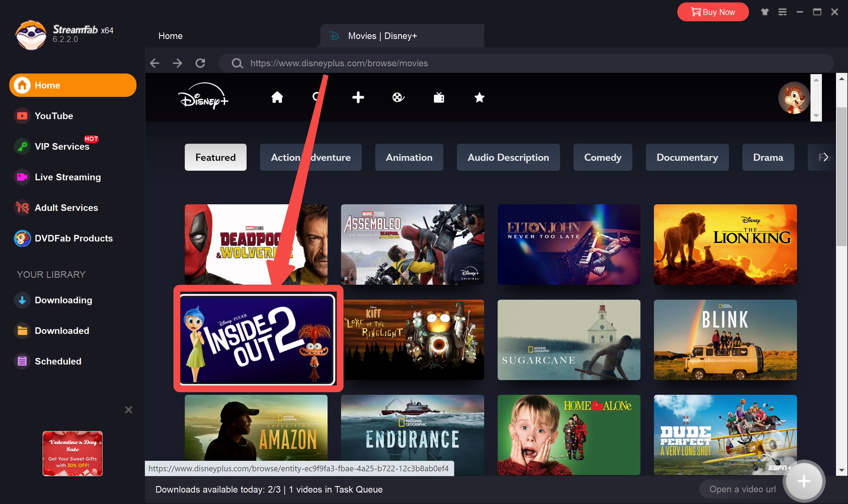Image resolution: width=848 pixels, height=504 pixels.
Task: Open the Home Alone movie
Action: click(x=569, y=435)
